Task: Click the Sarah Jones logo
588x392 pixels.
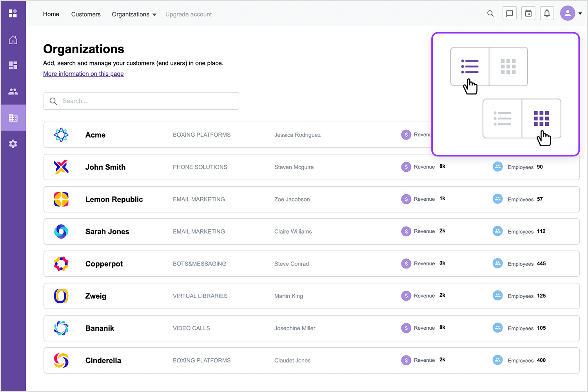Action: tap(61, 231)
